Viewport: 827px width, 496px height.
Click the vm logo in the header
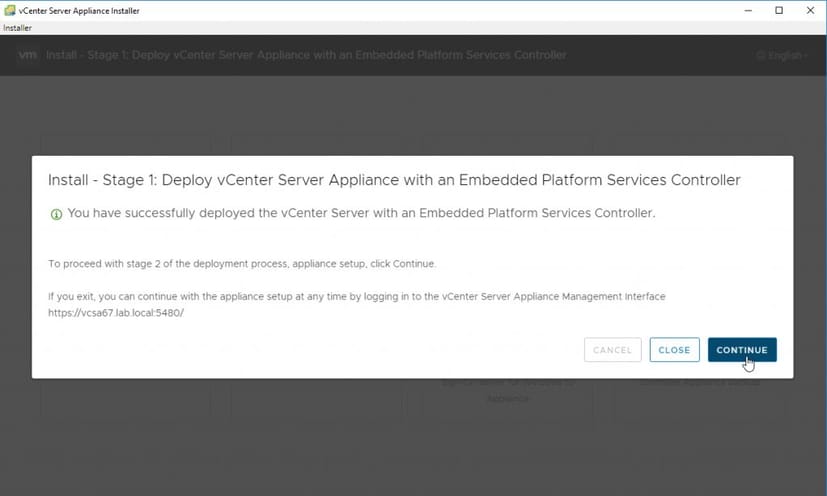(x=27, y=55)
